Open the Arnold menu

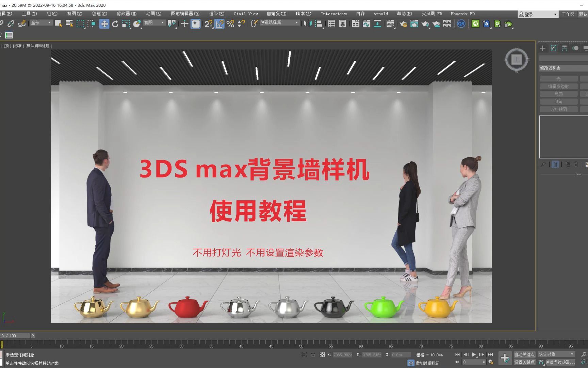[381, 14]
